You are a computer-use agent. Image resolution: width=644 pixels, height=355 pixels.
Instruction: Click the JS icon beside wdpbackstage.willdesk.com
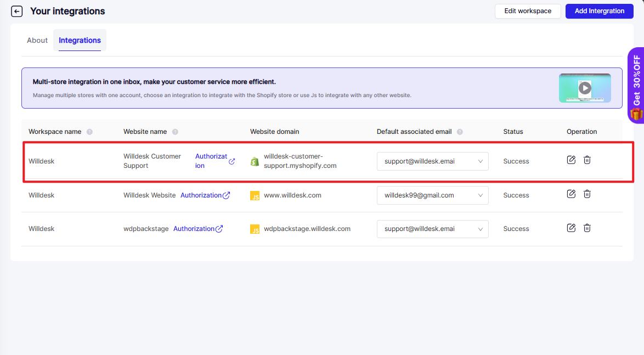point(255,229)
